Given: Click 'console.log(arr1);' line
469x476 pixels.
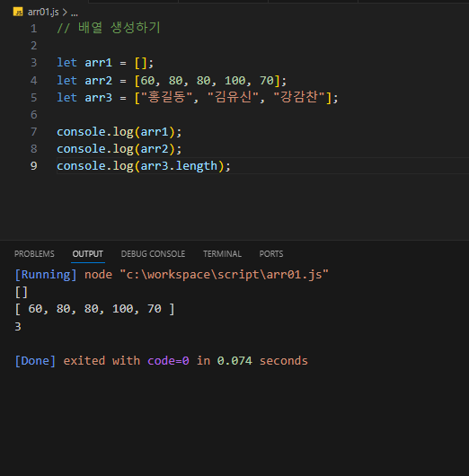Looking at the screenshot, I should [119, 132].
